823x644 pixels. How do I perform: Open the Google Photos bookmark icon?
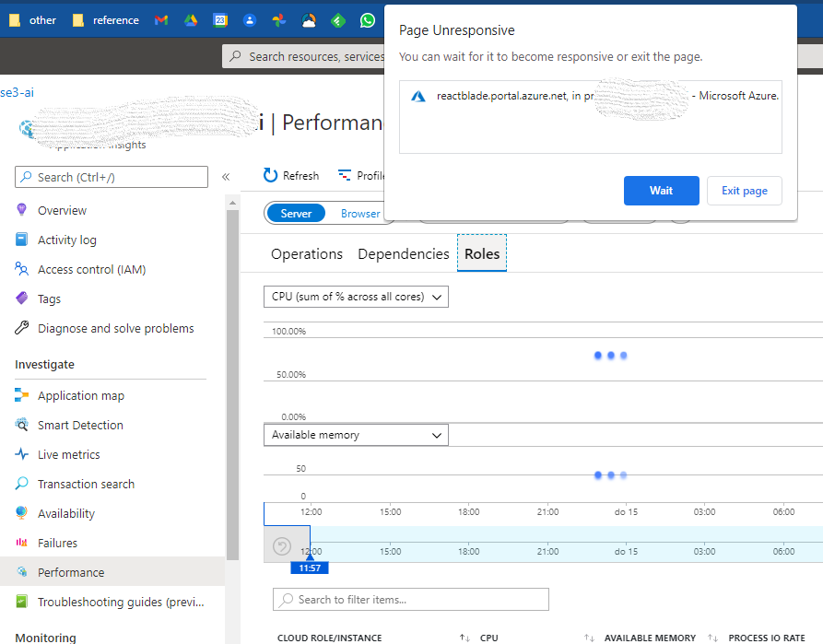click(x=279, y=20)
